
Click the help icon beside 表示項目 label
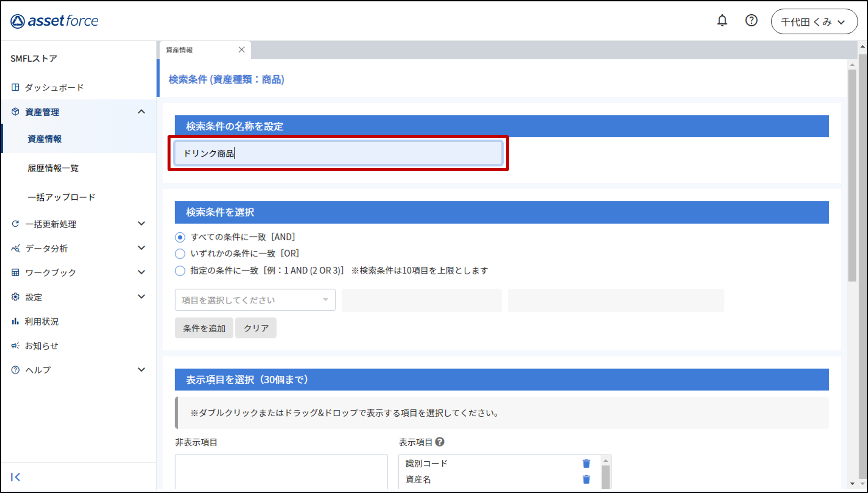click(439, 442)
